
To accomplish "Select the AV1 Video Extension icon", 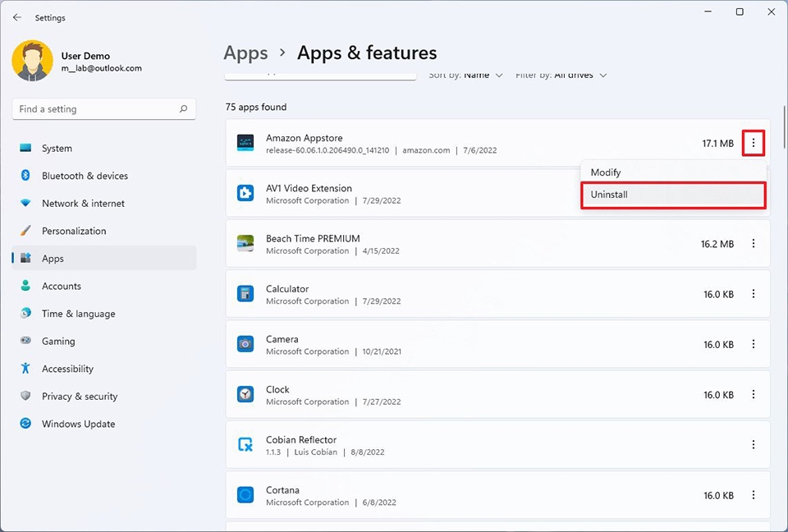I will click(245, 193).
